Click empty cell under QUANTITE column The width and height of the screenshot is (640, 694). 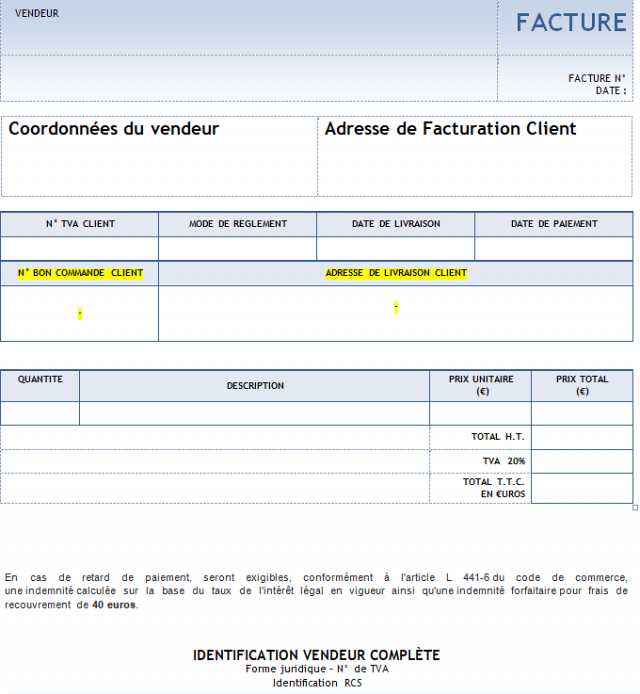(x=40, y=414)
